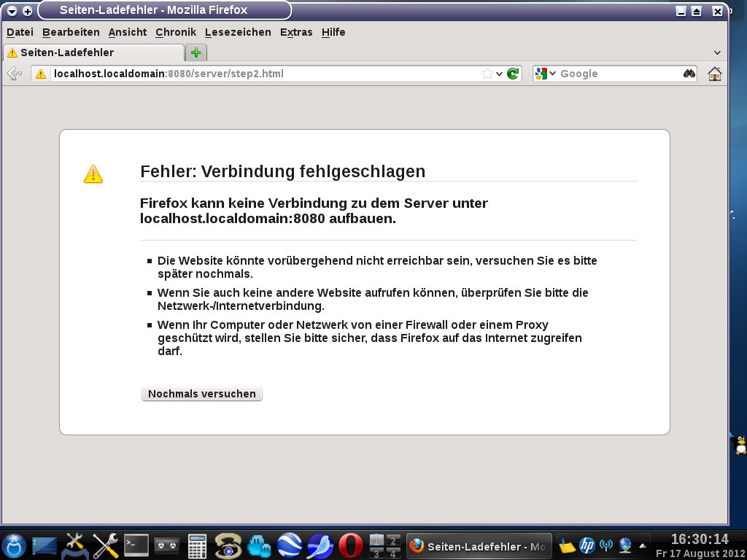Open window menu in Firefox title bar
Image resolution: width=747 pixels, height=560 pixels.
(12, 10)
